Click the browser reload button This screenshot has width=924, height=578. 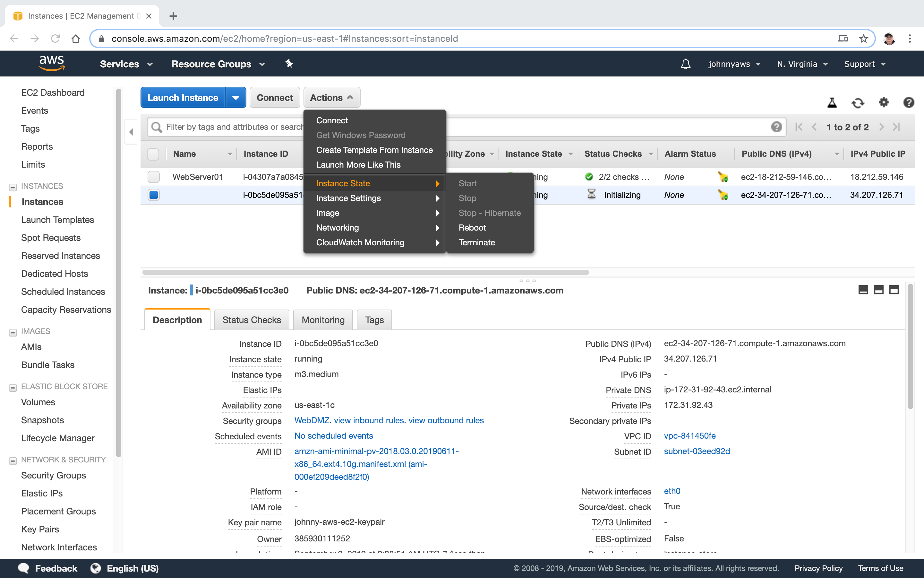tap(56, 39)
